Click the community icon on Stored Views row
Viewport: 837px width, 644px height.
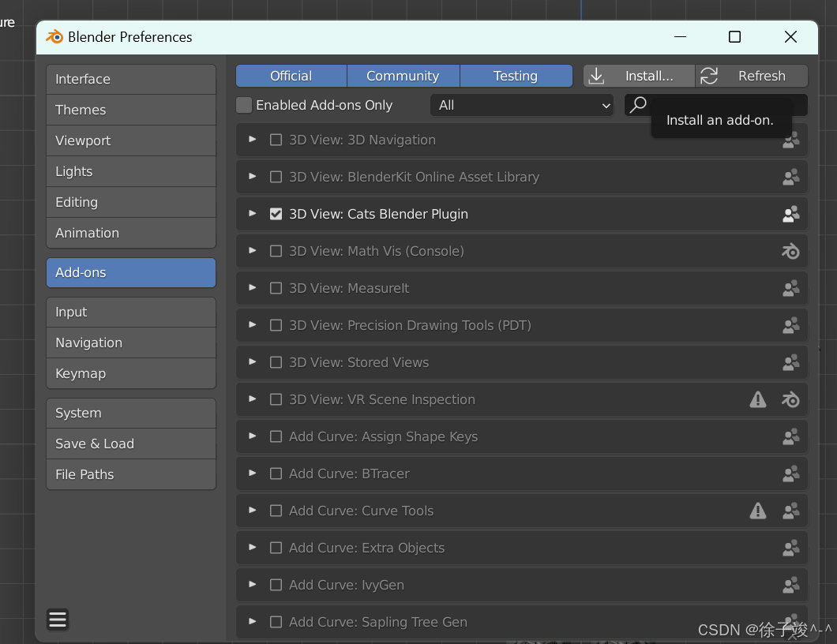(790, 362)
